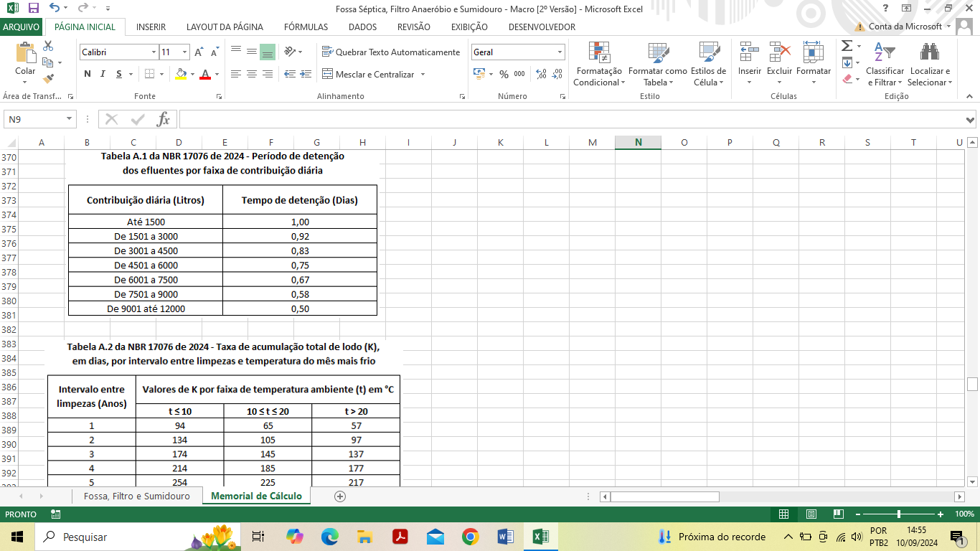
Task: Click the ARQUIVO file button
Action: pyautogui.click(x=22, y=27)
